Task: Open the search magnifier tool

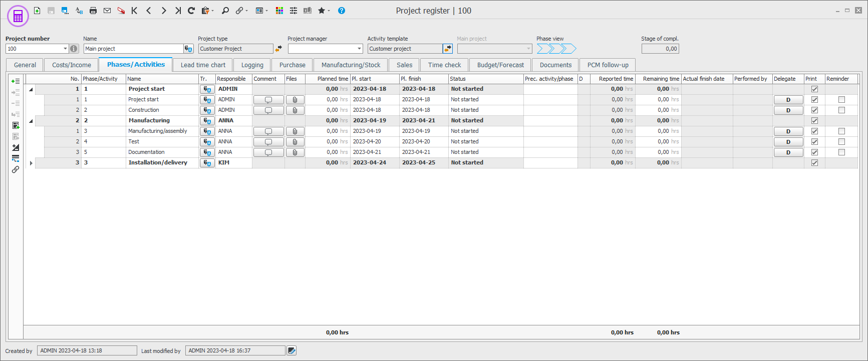Action: (x=225, y=11)
